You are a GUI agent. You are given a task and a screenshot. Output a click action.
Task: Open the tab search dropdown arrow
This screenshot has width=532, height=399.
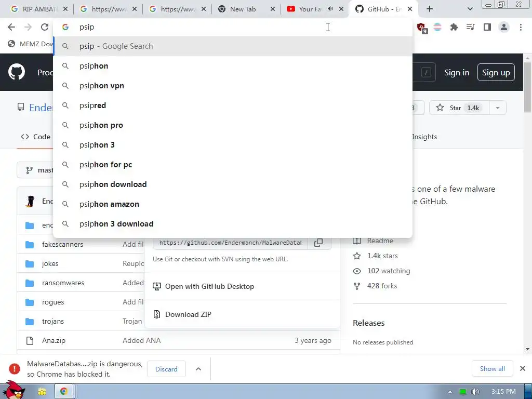tap(470, 9)
